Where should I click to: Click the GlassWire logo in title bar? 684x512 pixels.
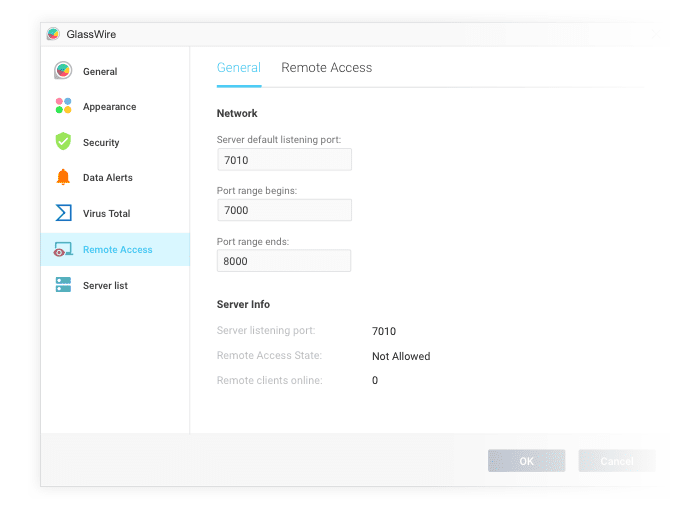click(x=53, y=34)
